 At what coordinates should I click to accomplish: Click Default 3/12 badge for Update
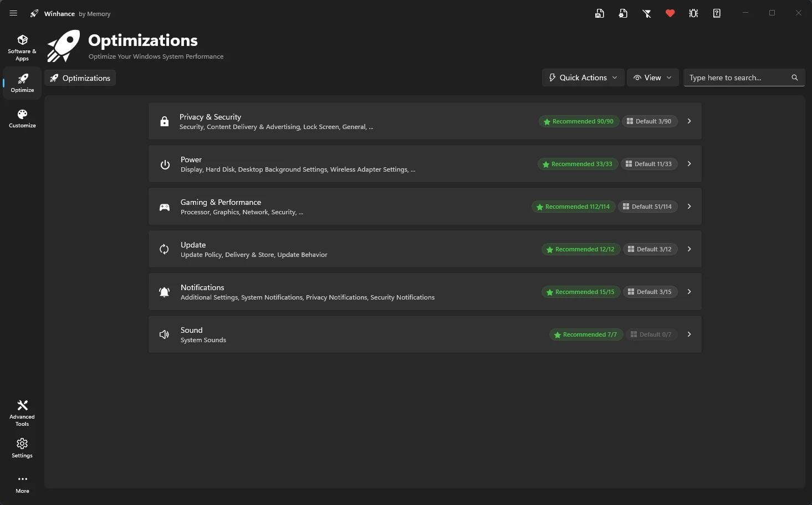coord(650,249)
